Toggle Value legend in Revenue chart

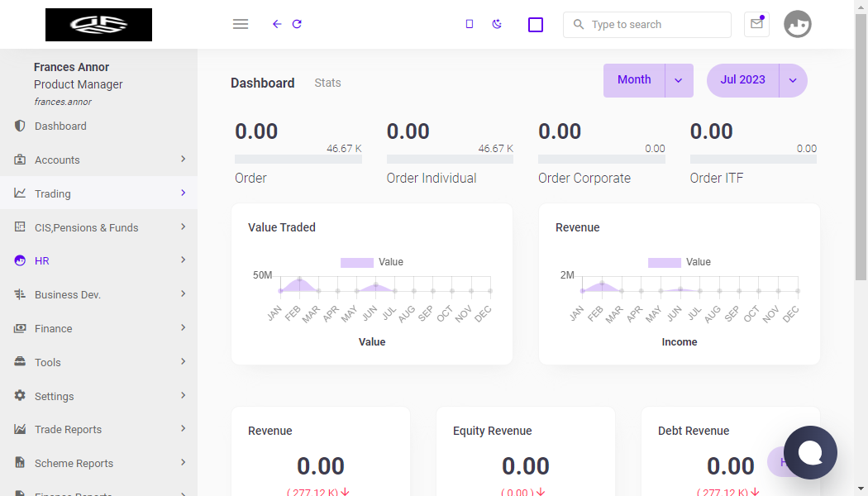tap(680, 262)
